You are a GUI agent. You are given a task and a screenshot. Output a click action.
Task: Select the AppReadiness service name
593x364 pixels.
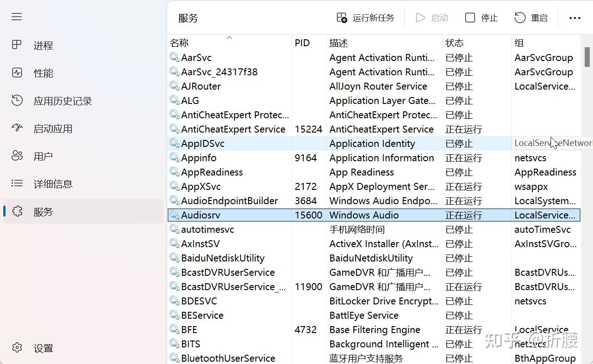pos(212,172)
